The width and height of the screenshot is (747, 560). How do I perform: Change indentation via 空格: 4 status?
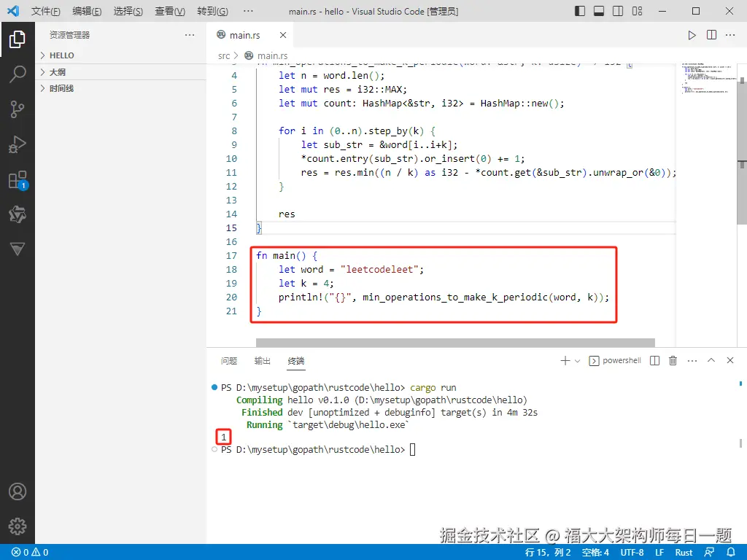tap(595, 553)
